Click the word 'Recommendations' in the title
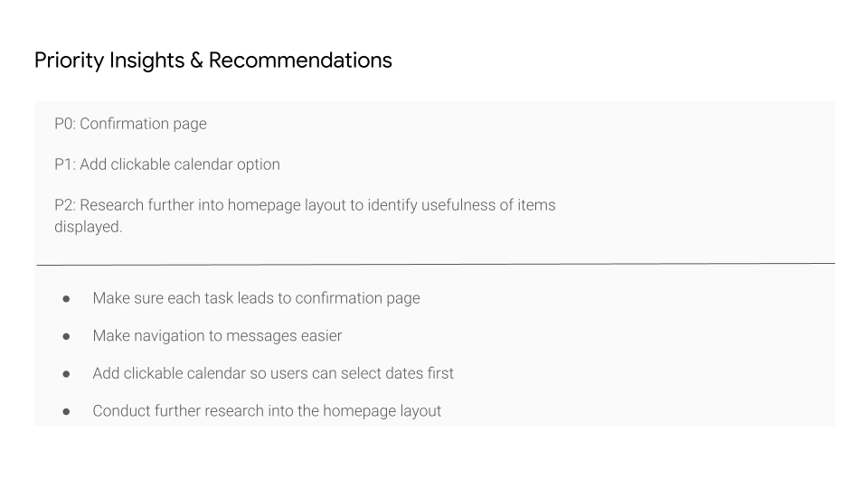The height and width of the screenshot is (488, 868). point(300,60)
